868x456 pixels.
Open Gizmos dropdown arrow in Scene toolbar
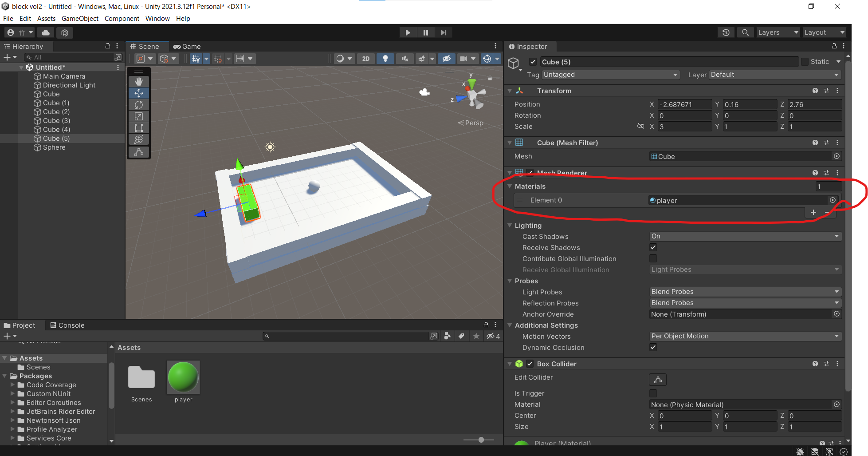click(498, 59)
